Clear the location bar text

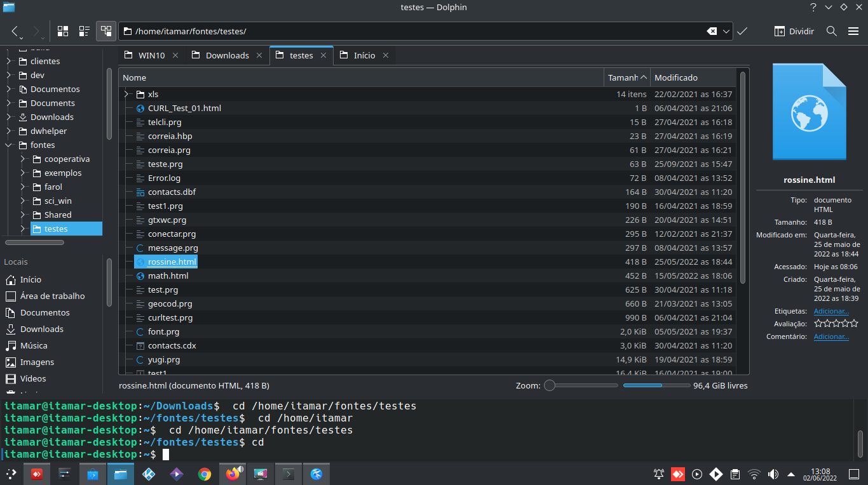pos(712,31)
